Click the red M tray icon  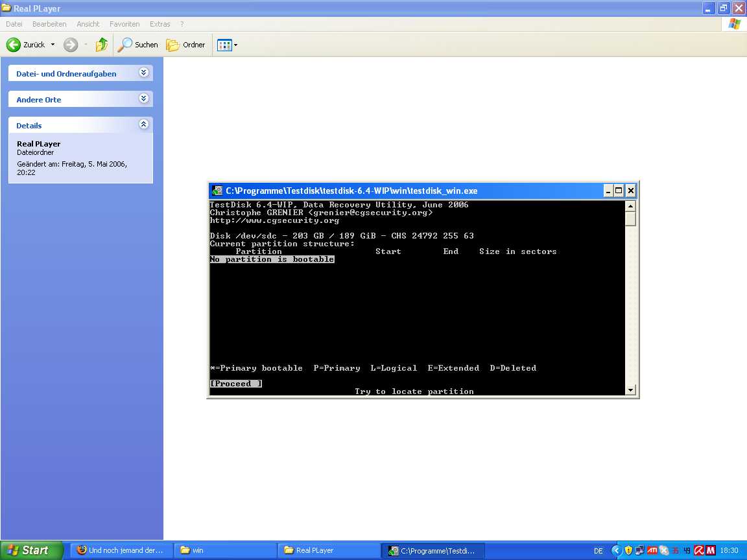(x=710, y=551)
